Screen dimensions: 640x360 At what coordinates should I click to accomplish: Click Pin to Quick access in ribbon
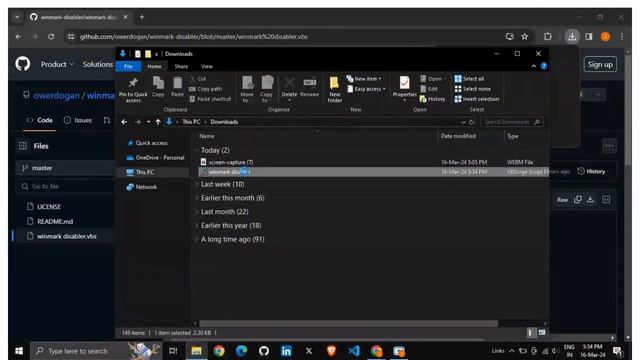coord(133,89)
